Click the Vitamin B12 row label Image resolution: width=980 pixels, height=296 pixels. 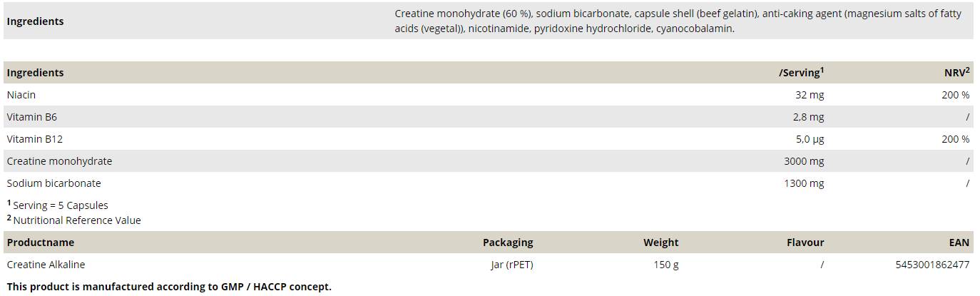[35, 139]
